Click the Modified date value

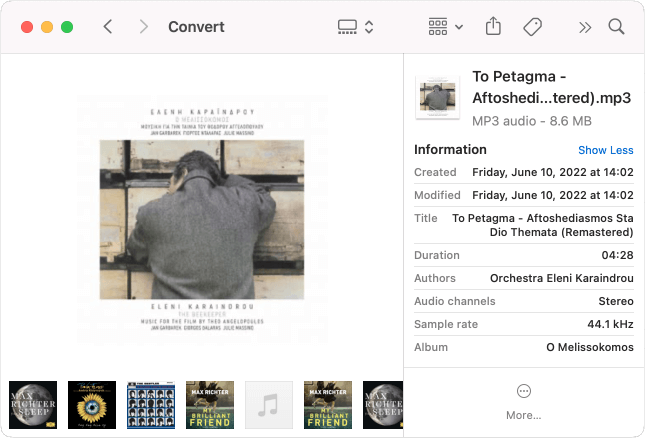(552, 195)
